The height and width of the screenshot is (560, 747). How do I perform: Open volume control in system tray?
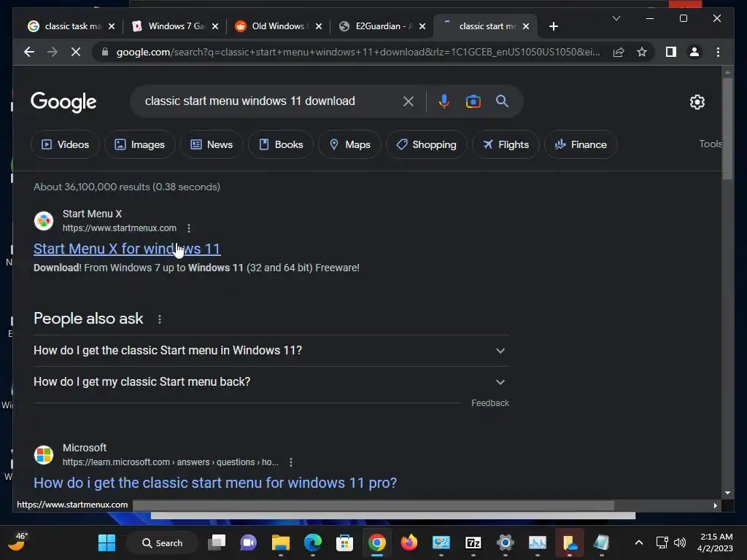[x=680, y=542]
